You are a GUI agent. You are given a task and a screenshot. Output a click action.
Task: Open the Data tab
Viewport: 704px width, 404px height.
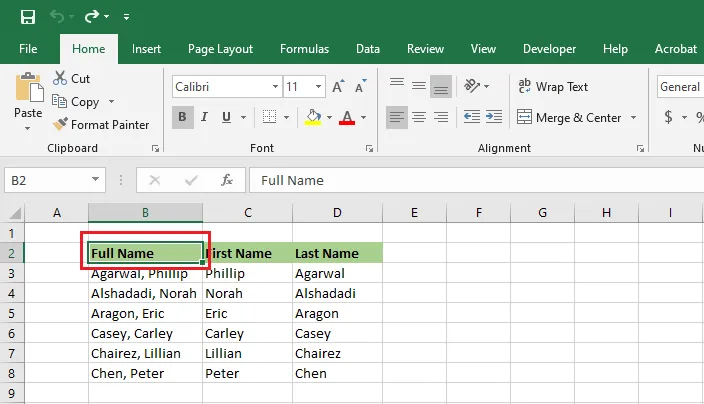point(368,48)
